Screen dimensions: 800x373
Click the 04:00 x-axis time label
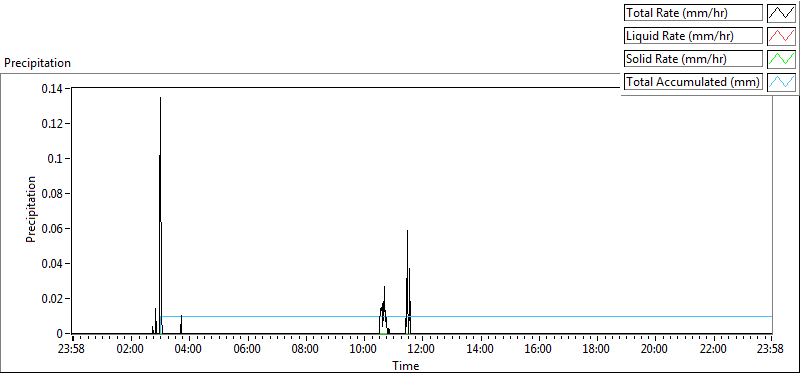(189, 350)
